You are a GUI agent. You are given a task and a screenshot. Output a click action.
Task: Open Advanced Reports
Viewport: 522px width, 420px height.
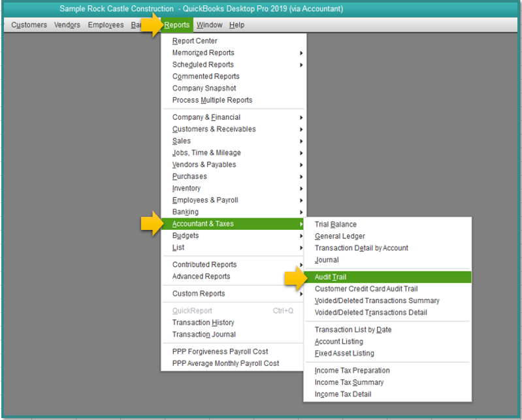pos(233,276)
